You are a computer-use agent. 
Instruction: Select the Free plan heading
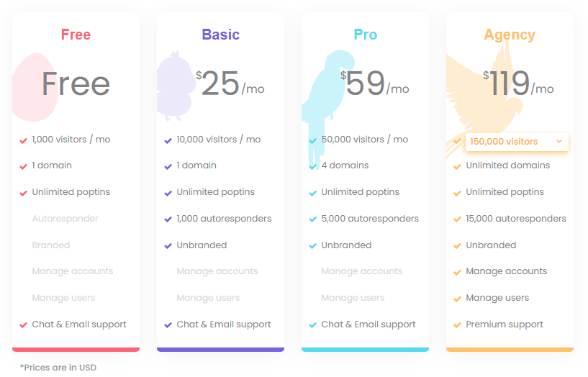coord(76,35)
